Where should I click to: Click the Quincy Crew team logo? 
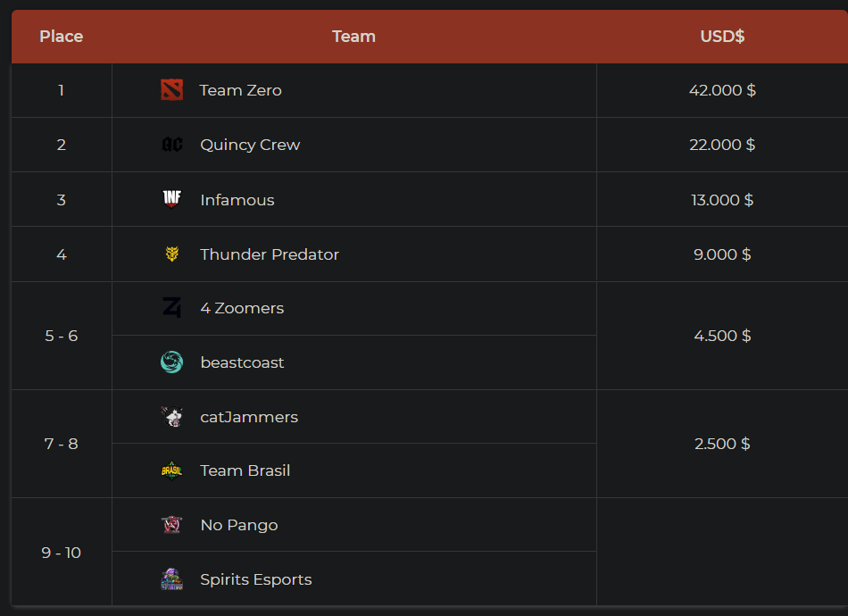pyautogui.click(x=172, y=145)
